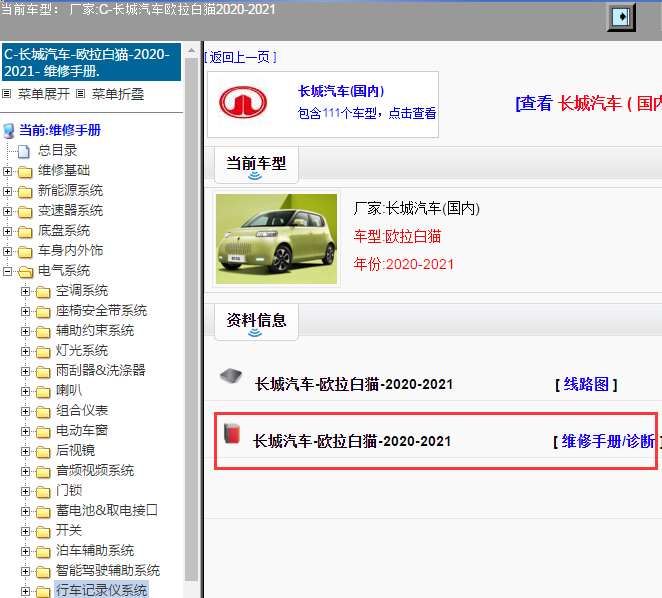The image size is (662, 598).
Task: Select the 音频视频系统 tree item
Action: (95, 470)
